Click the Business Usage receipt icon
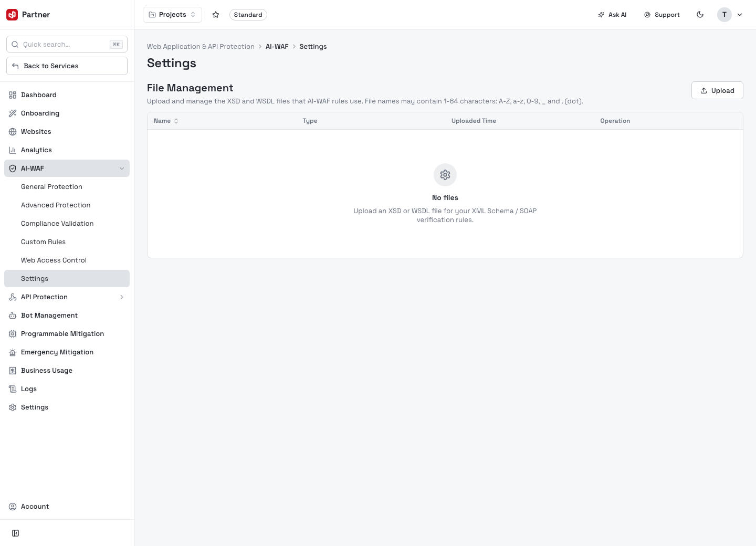The height and width of the screenshot is (546, 756). point(13,371)
